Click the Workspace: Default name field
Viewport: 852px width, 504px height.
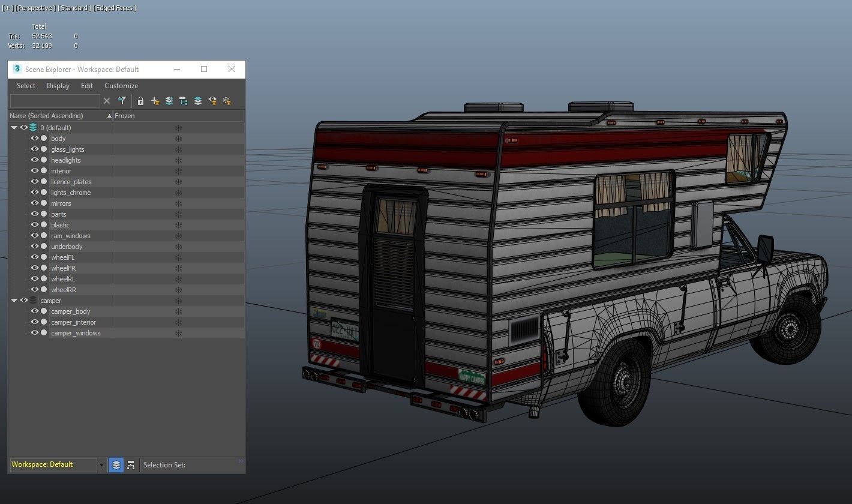pyautogui.click(x=53, y=465)
